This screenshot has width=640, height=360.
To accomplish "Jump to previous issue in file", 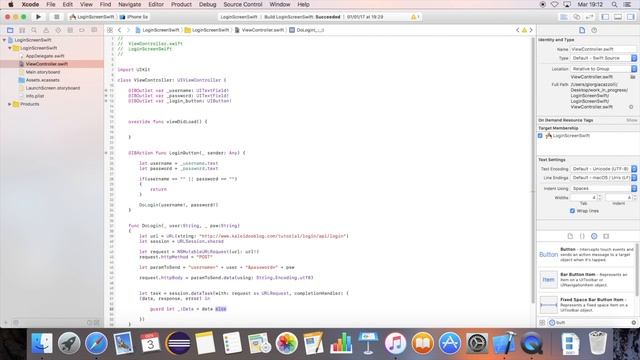I will [518, 30].
